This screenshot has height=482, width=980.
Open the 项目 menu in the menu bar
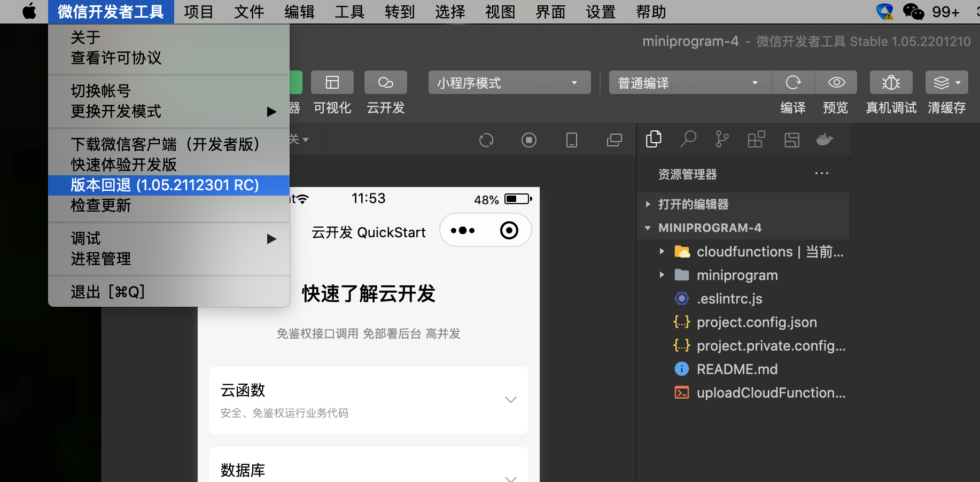199,12
